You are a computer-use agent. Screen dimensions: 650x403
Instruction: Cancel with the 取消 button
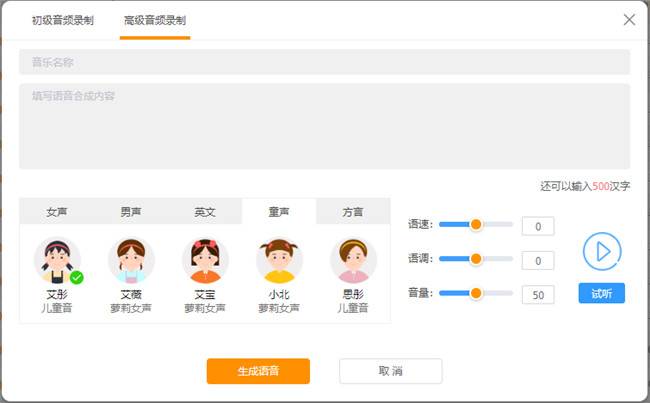tap(390, 371)
